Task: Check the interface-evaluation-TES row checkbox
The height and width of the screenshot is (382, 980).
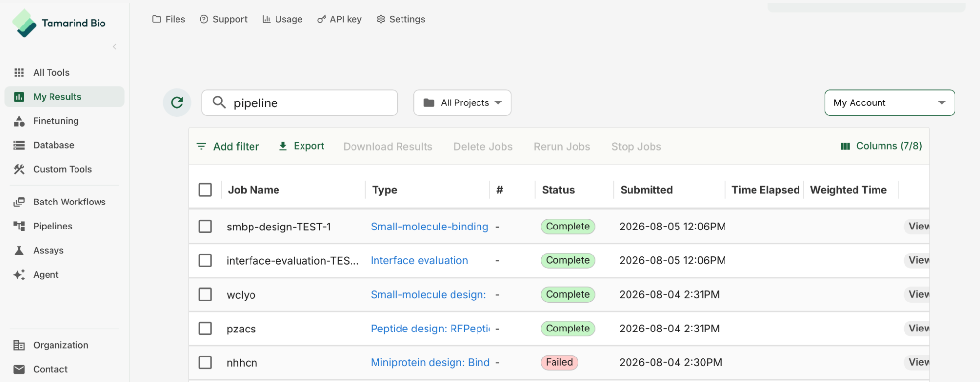Action: (x=205, y=260)
